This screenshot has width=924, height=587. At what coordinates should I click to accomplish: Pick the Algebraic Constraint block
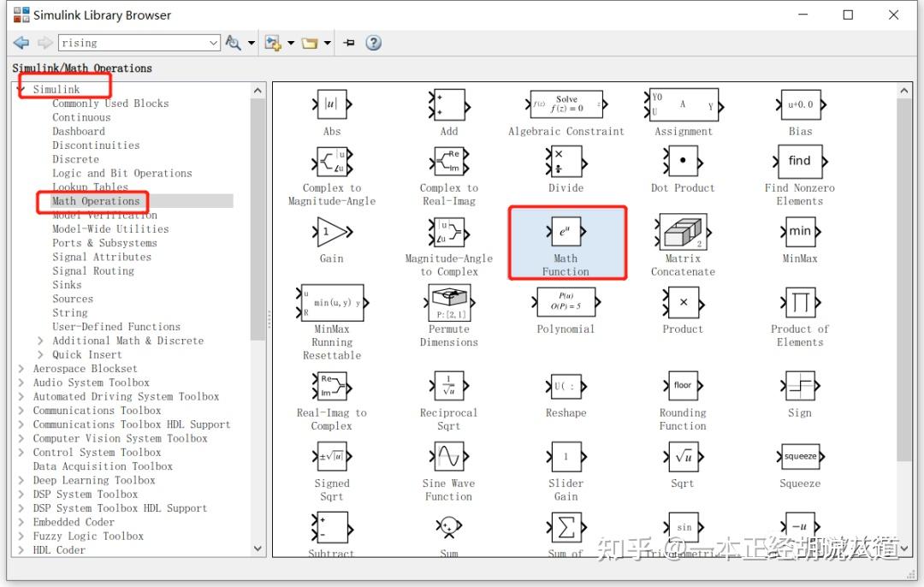(566, 105)
